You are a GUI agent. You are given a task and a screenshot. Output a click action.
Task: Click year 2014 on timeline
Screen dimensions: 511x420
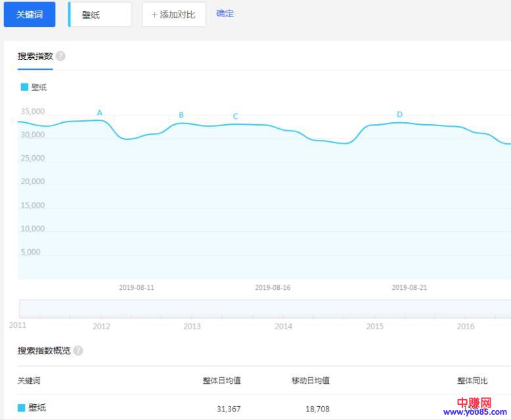(x=284, y=326)
